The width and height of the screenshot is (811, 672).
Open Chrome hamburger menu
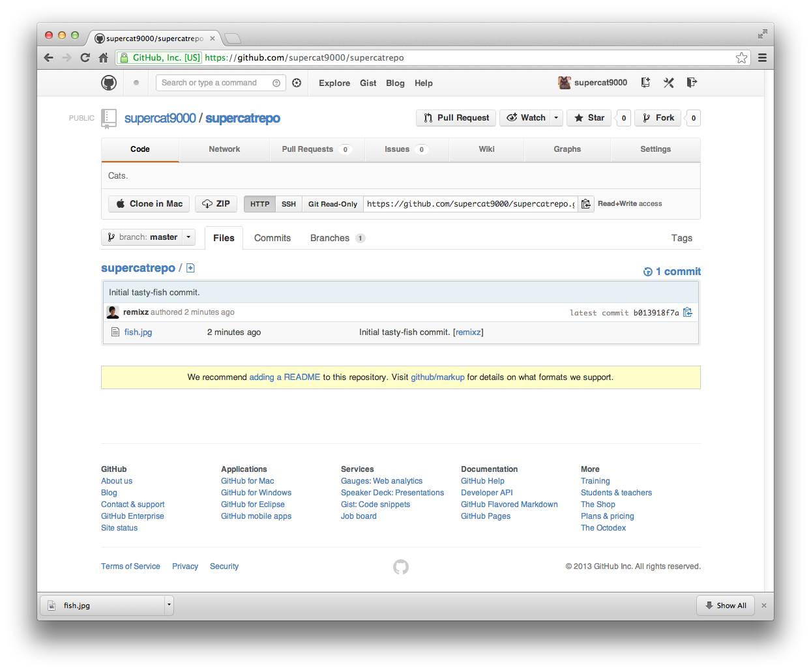coord(762,57)
